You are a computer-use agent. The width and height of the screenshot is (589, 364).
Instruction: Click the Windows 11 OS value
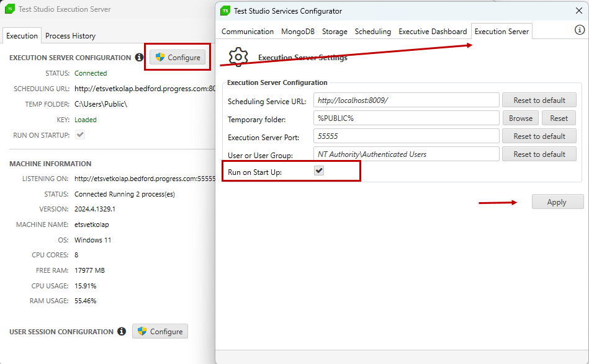[x=92, y=240]
